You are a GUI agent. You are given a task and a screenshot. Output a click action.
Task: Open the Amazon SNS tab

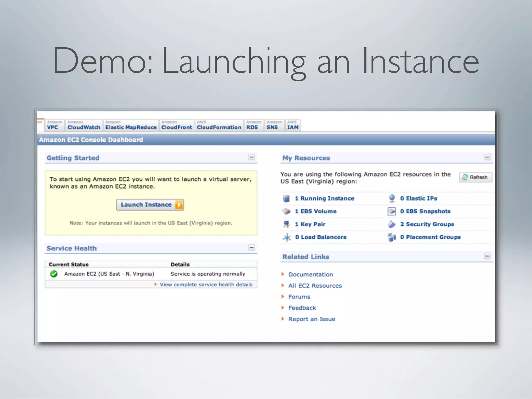tap(274, 125)
